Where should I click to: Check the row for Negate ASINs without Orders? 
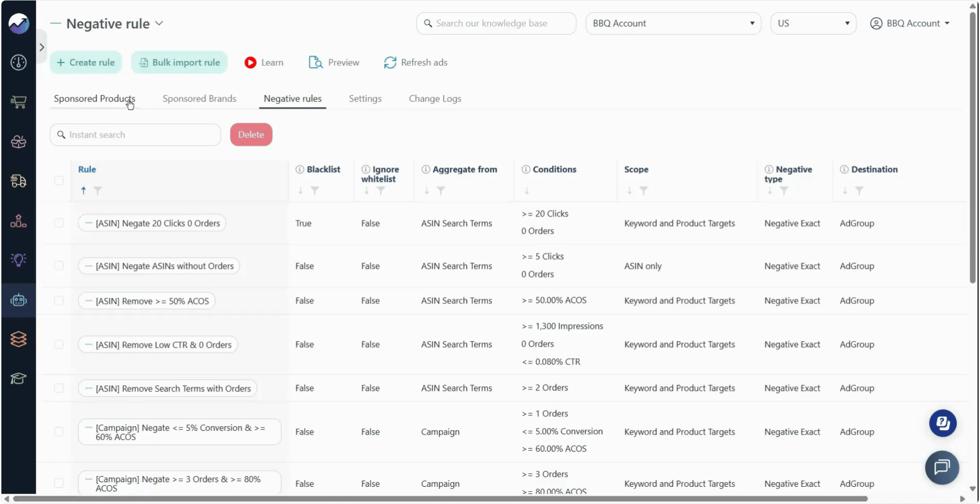[59, 266]
